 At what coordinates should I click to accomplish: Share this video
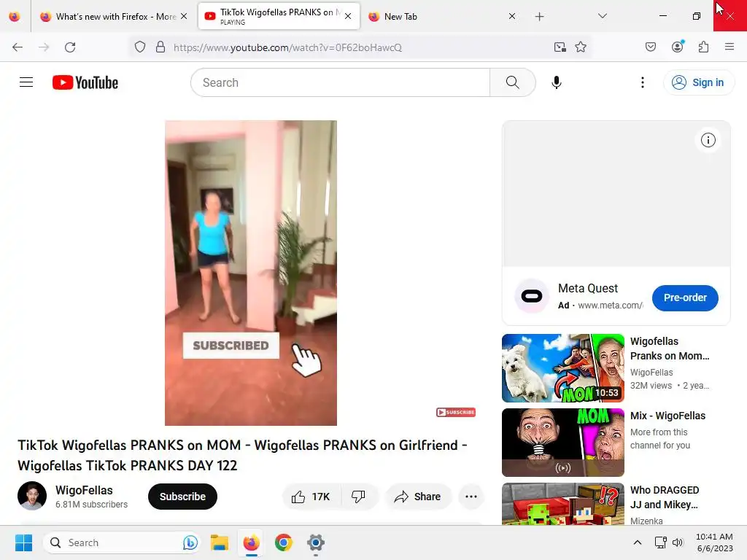417,497
